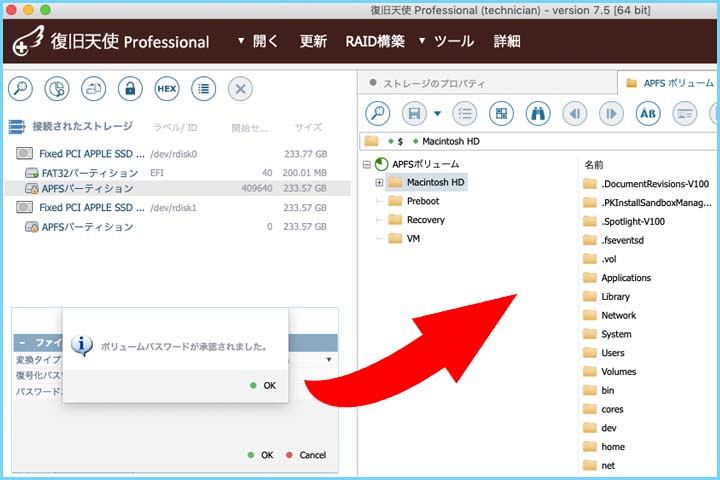720x480 pixels.
Task: Select the Library folder
Action: coord(606,297)
